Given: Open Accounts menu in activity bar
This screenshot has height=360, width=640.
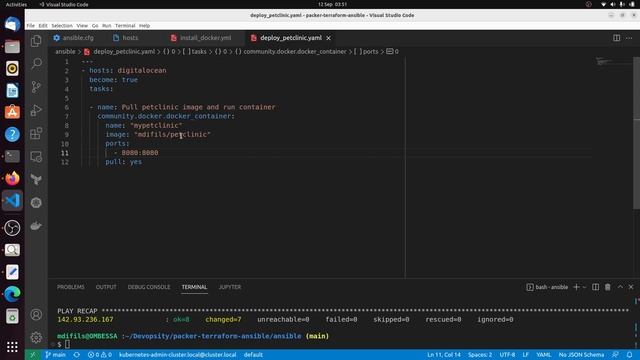Looking at the screenshot, I should 36,315.
